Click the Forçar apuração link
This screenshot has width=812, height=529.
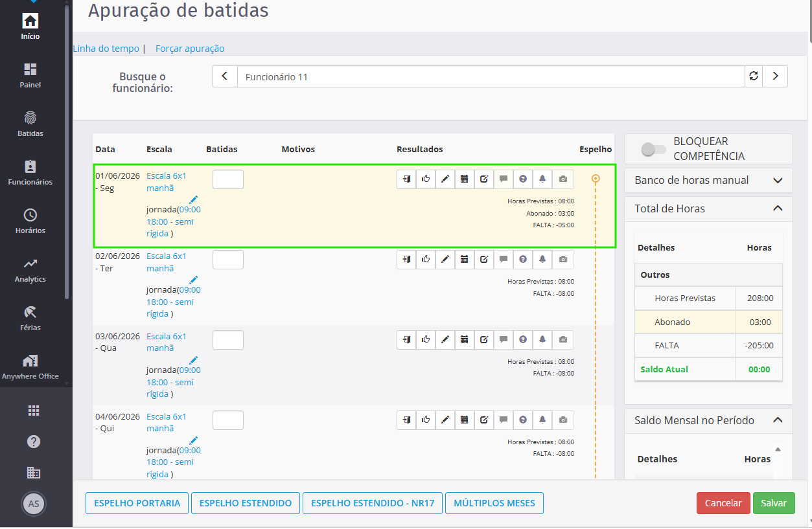190,49
